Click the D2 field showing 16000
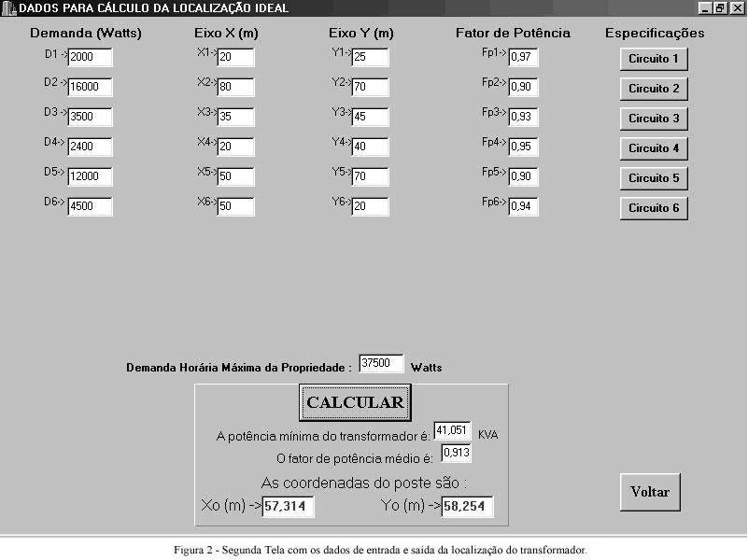The image size is (748, 560). tap(90, 88)
